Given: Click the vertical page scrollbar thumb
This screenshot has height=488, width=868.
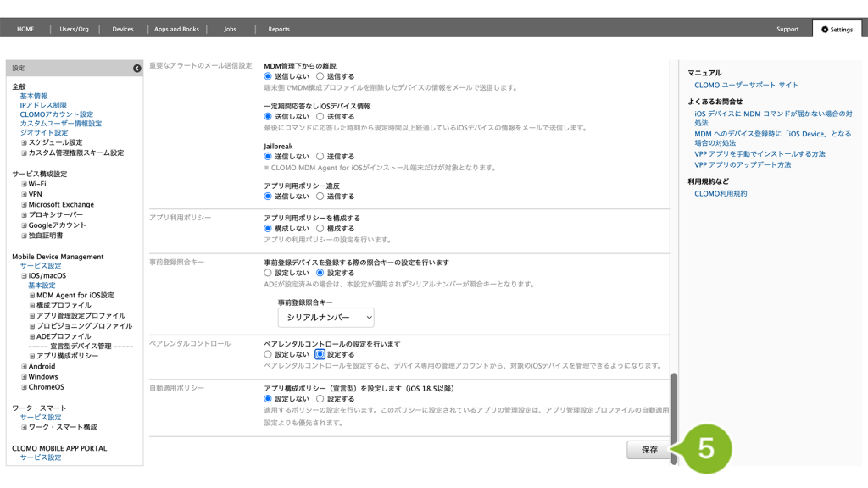Looking at the screenshot, I should 674,418.
